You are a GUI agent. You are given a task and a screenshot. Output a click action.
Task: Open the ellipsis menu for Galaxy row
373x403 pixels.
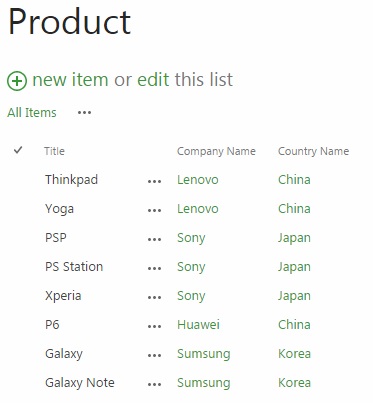click(x=154, y=355)
